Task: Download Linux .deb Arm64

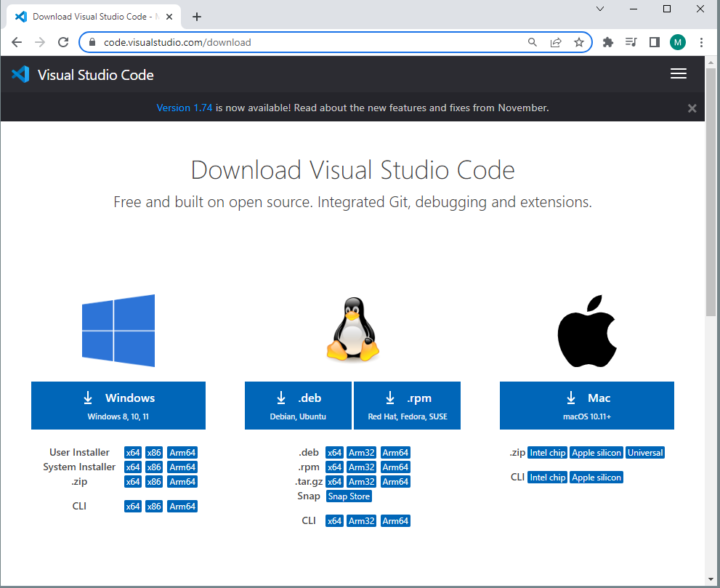Action: click(395, 453)
